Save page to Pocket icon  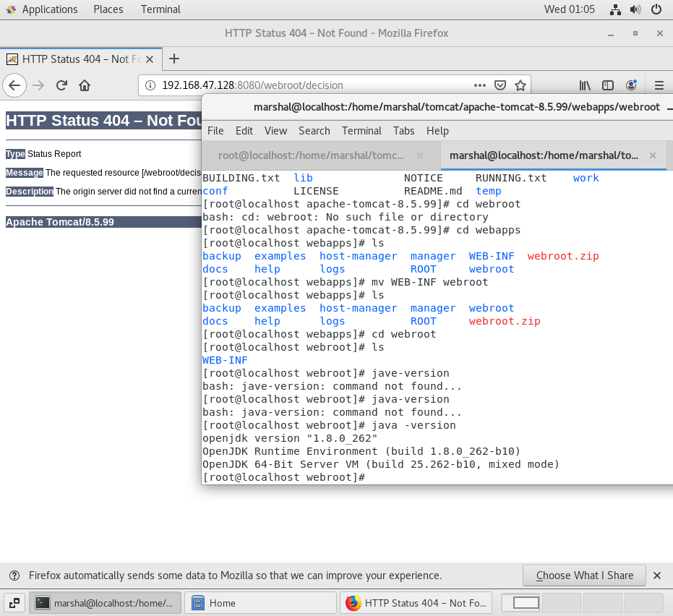(500, 85)
